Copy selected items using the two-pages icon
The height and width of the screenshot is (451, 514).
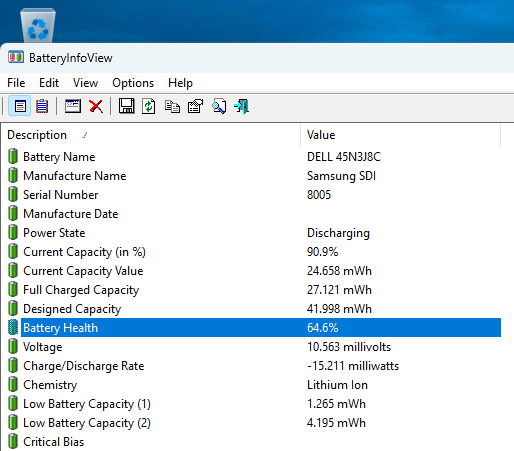[x=172, y=107]
